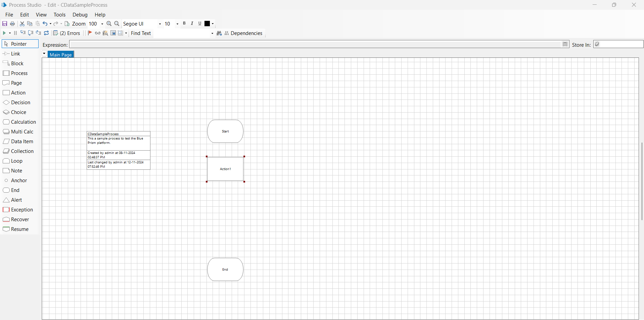Viewport: 644px width, 320px height.
Task: Click the binoculars find icon
Action: [x=219, y=33]
